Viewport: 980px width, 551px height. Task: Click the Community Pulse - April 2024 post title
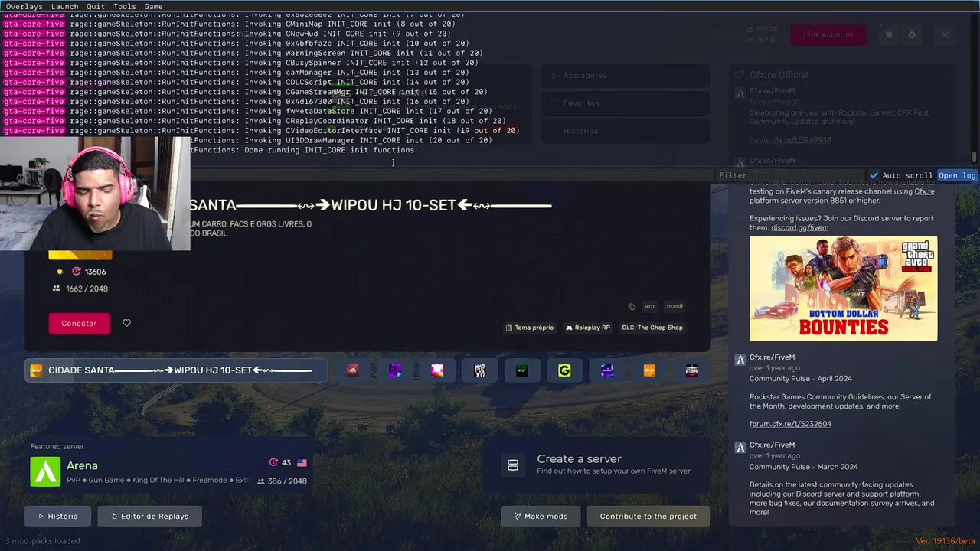(801, 379)
